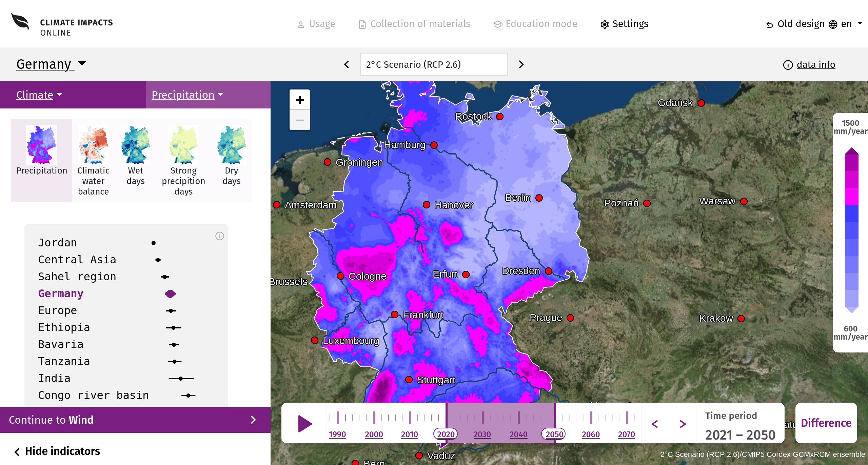Click the Berlin city marker on the map
Viewport: 868px width, 465px height.
point(539,198)
